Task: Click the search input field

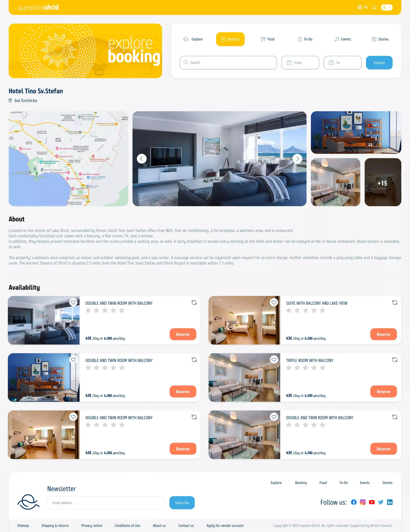Action: coord(228,62)
